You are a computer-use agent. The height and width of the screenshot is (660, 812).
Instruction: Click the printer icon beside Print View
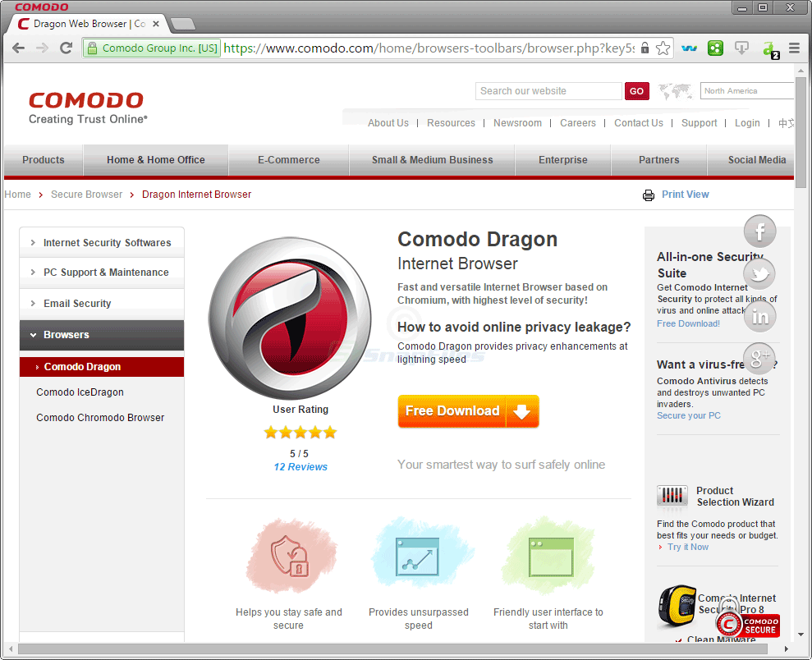click(x=649, y=195)
